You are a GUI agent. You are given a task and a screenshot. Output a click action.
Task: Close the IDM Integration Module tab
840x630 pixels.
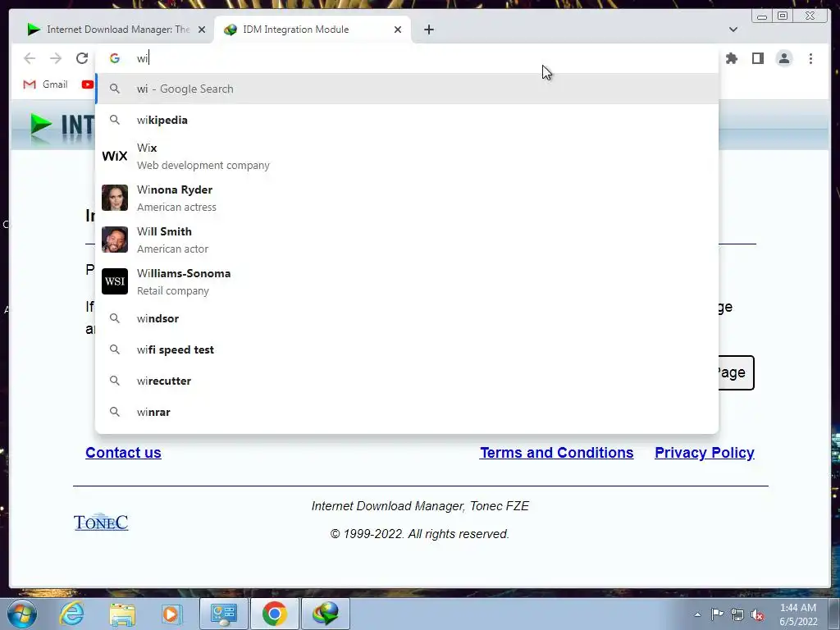(398, 30)
